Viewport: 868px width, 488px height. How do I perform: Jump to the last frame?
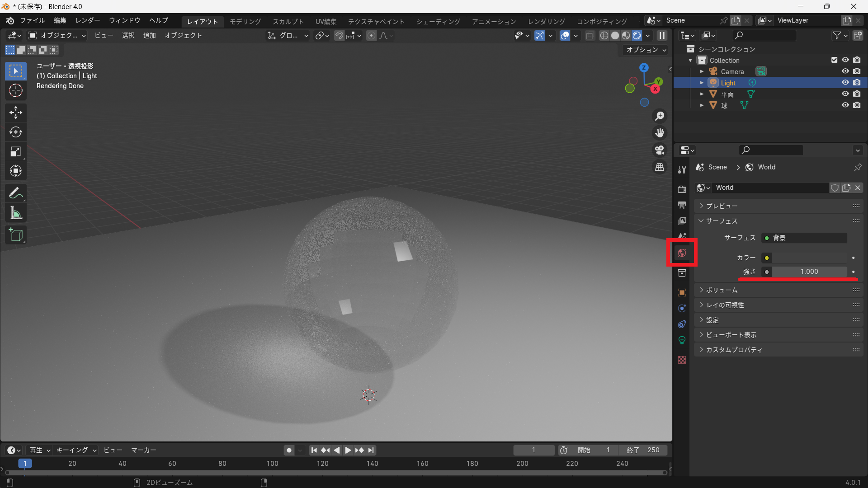(371, 450)
